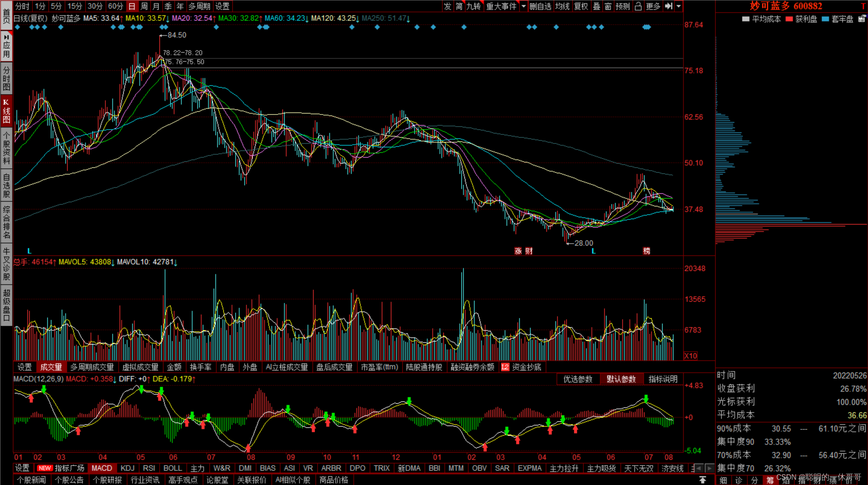Click the red 获利盘 legend swatch
This screenshot has height=485, width=868.
coord(789,19)
